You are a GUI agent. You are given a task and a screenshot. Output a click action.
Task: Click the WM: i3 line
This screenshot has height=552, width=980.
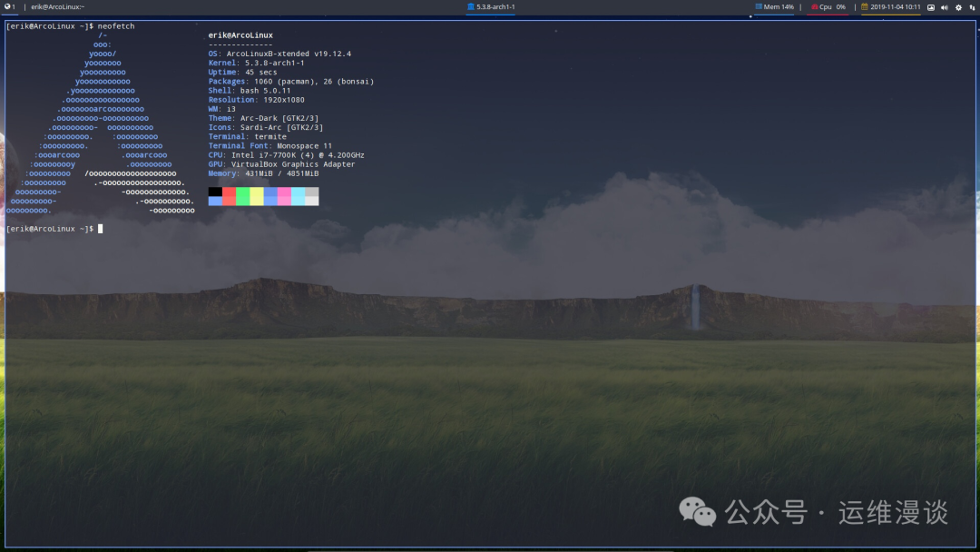point(222,109)
